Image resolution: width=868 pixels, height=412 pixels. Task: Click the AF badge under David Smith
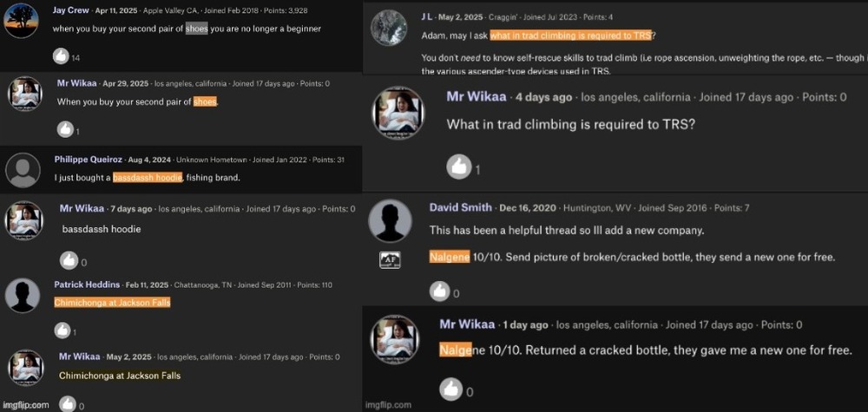coord(390,260)
